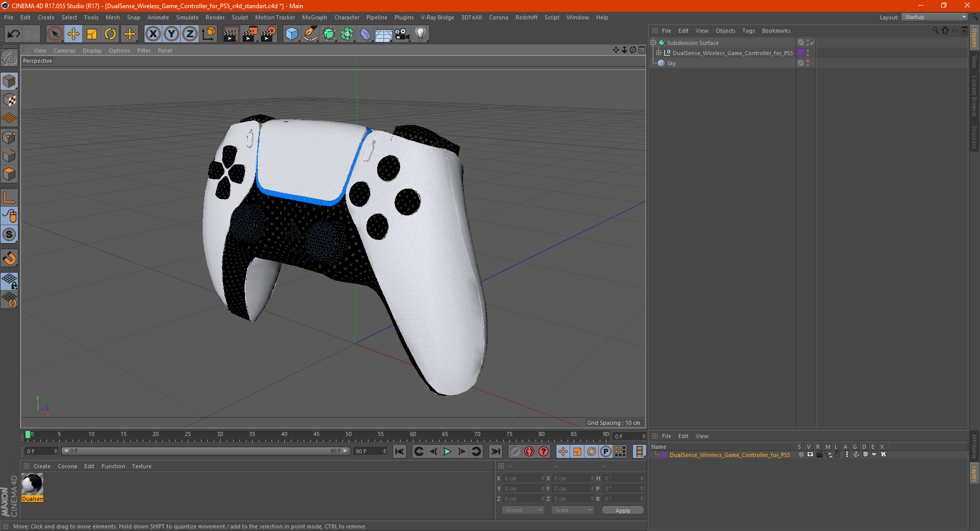Click the Record Active Objects button

515,451
